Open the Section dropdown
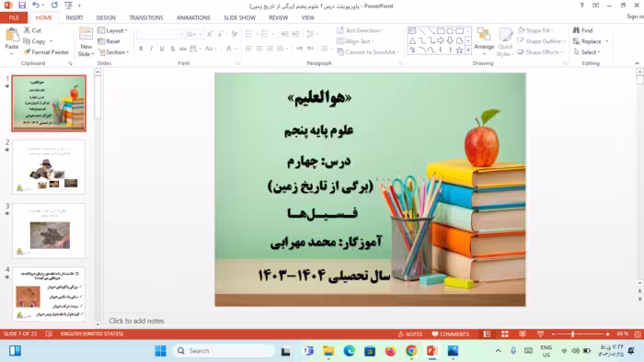The height and width of the screenshot is (362, 644). (114, 52)
